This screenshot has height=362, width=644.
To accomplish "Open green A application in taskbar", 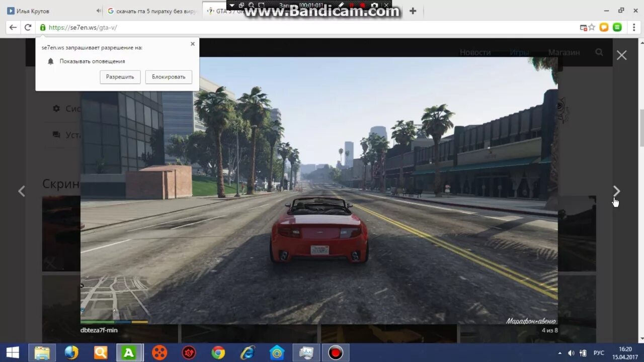I will coord(129,352).
